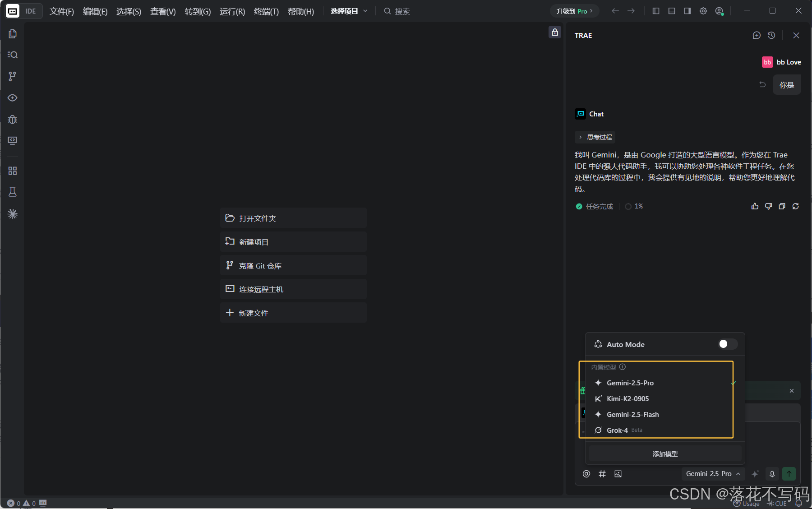Image resolution: width=812 pixels, height=509 pixels.
Task: Toggle the Auto Mode switch
Action: 728,344
